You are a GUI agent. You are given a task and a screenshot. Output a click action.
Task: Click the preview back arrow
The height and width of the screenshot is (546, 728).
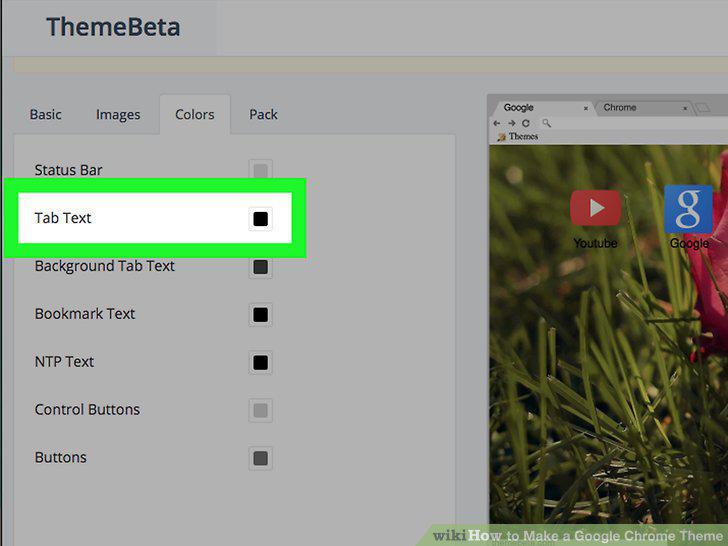pos(497,123)
